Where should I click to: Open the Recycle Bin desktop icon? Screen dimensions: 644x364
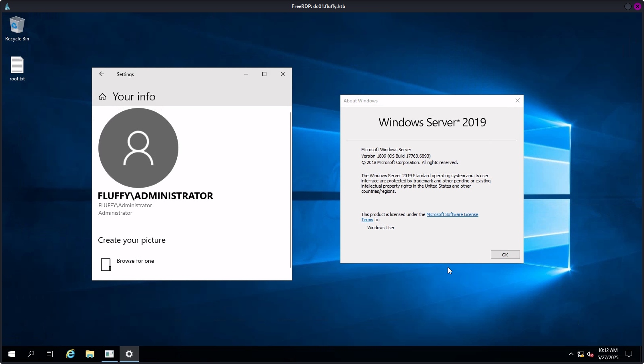coord(17,29)
